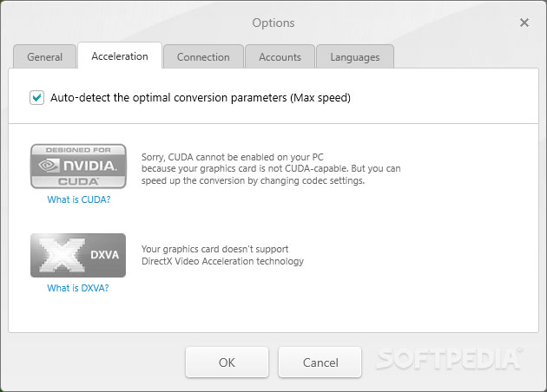Click the Options title bar text
547x392 pixels.
tap(273, 23)
